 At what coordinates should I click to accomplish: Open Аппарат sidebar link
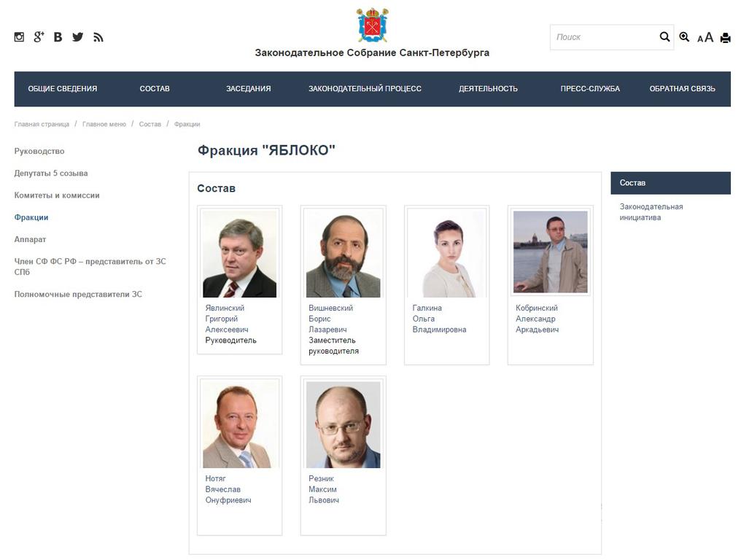pyautogui.click(x=30, y=239)
